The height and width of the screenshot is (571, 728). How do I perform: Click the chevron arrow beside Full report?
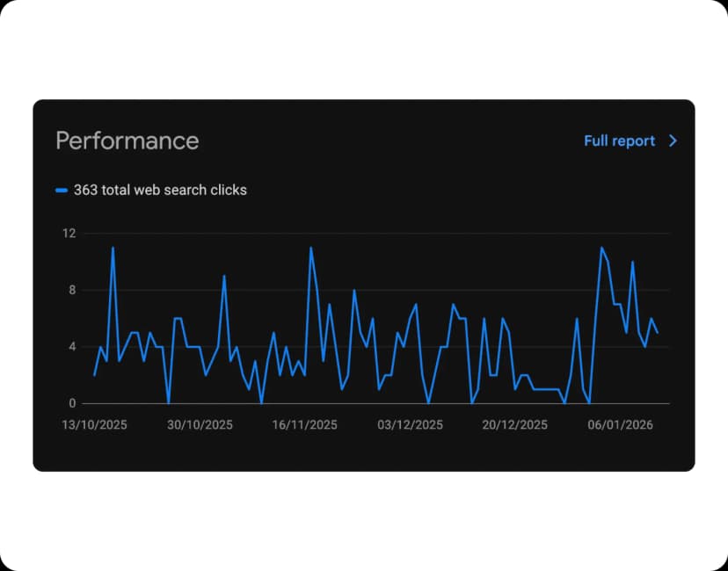click(673, 141)
